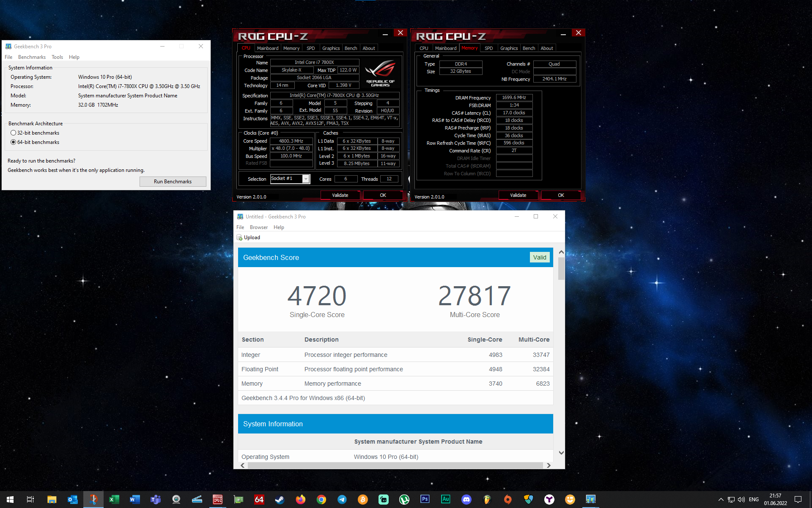Viewport: 812px width, 508px height.
Task: Open SPD tab in left CPU-Z
Action: pos(311,48)
